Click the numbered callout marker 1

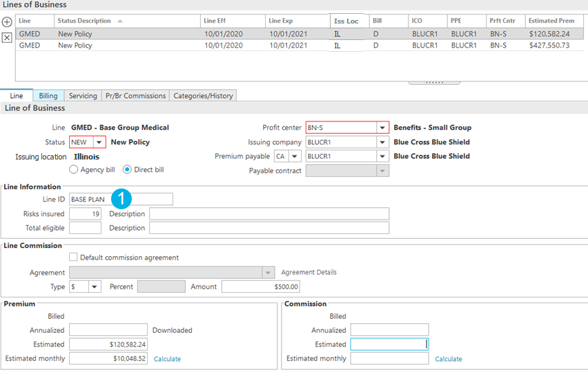(121, 199)
